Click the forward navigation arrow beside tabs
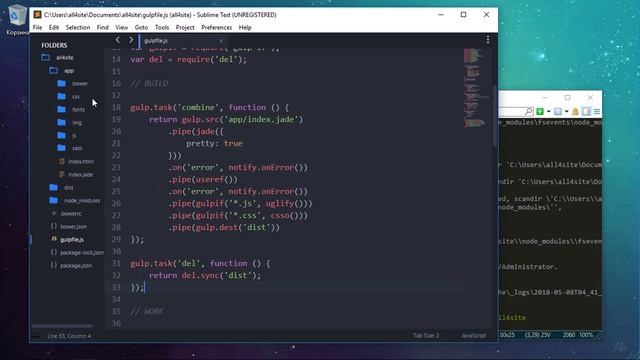640x360 pixels. click(131, 40)
